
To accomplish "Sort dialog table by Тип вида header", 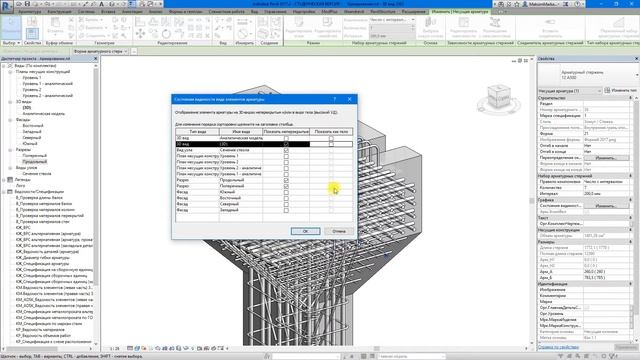I will tap(198, 132).
